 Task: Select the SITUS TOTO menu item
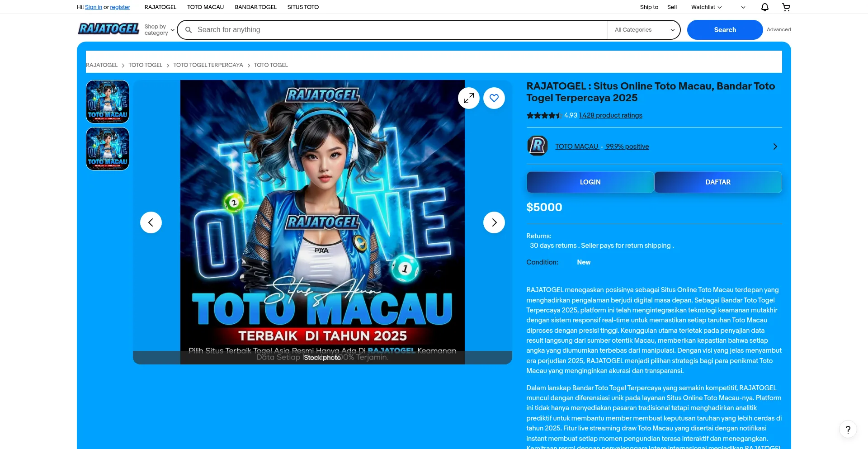pyautogui.click(x=303, y=7)
